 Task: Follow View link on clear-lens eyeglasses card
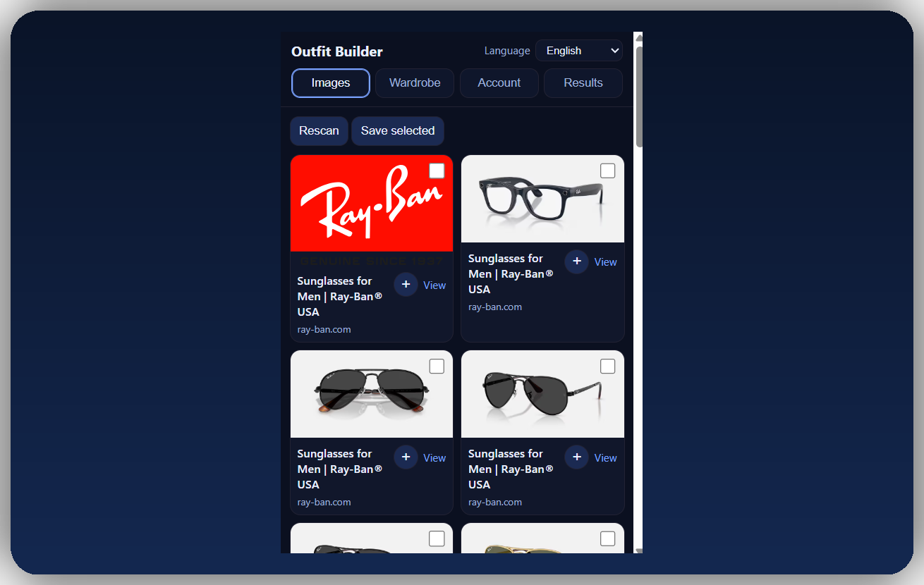coord(605,262)
